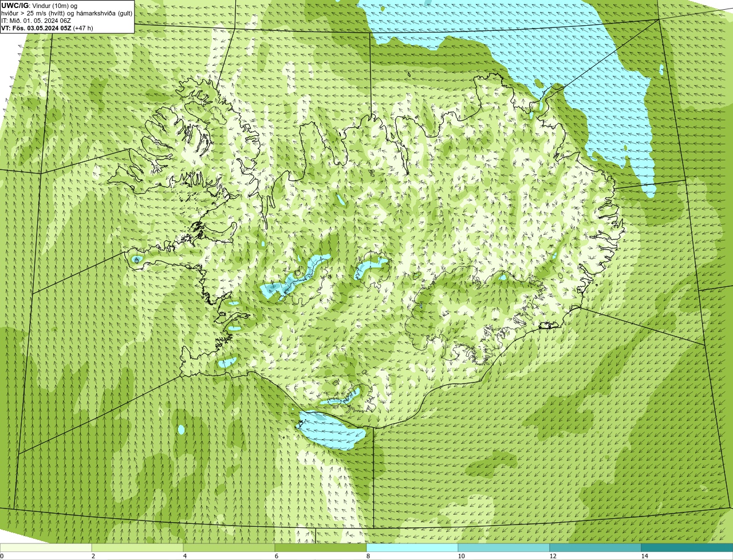The width and height of the screenshot is (733, 560).
Task: Click the 12–14 m/s teal legend swatch
Action: [x=596, y=547]
